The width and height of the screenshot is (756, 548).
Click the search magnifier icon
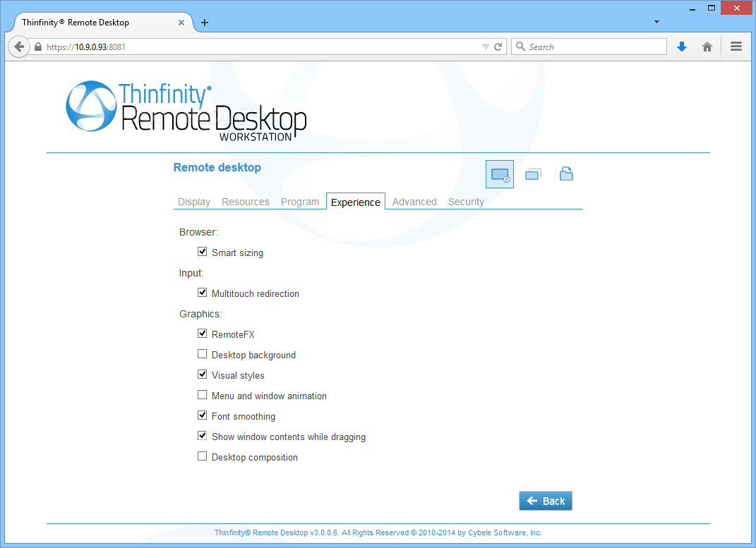[x=520, y=47]
